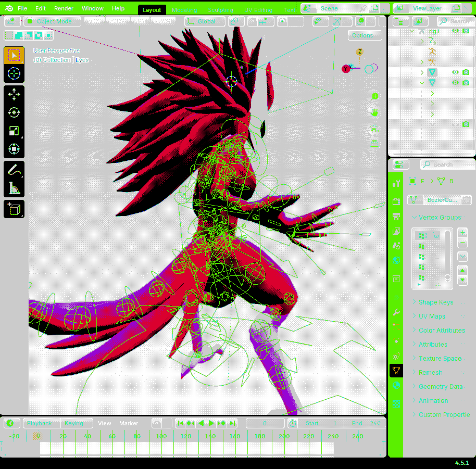Viewport: 476px width, 469px height.
Task: Open the View Layer properties tab
Action: click(396, 231)
